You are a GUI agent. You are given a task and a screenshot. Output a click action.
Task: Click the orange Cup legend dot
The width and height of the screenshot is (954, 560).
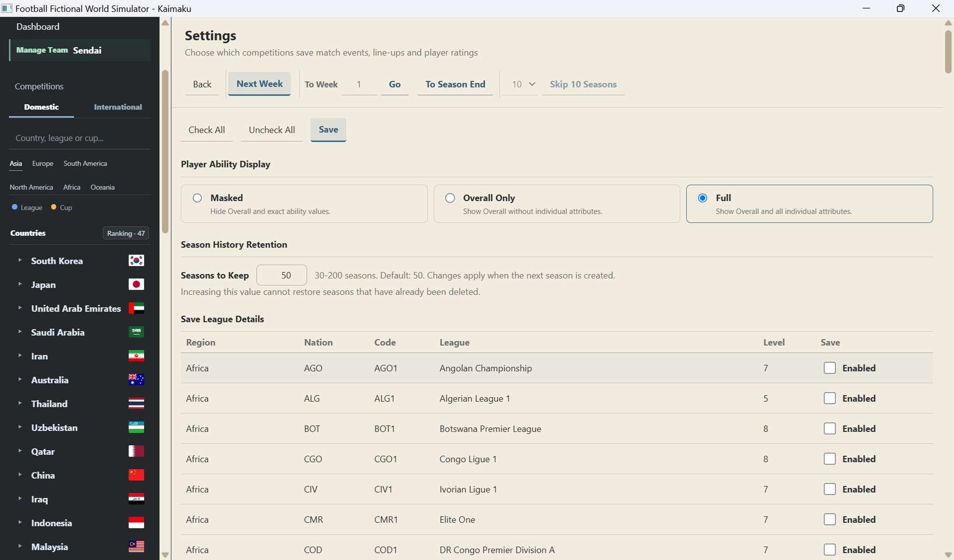[53, 207]
